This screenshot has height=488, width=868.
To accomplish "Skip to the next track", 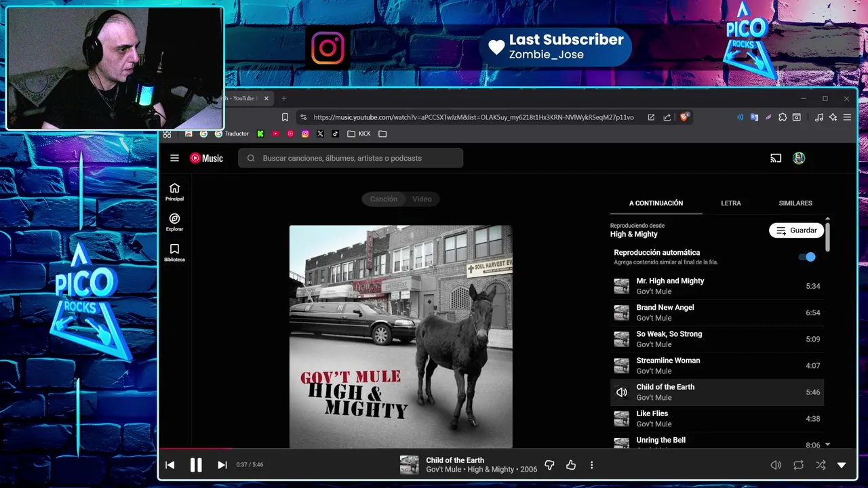I will (x=222, y=465).
